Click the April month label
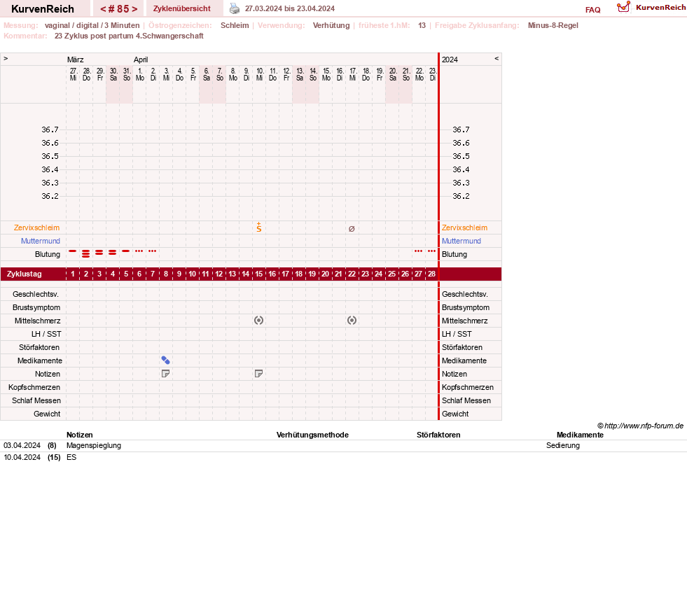 tap(141, 59)
